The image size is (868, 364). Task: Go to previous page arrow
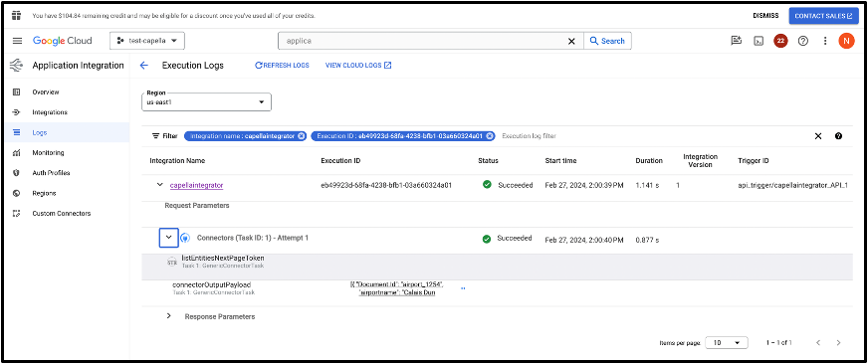pos(818,343)
